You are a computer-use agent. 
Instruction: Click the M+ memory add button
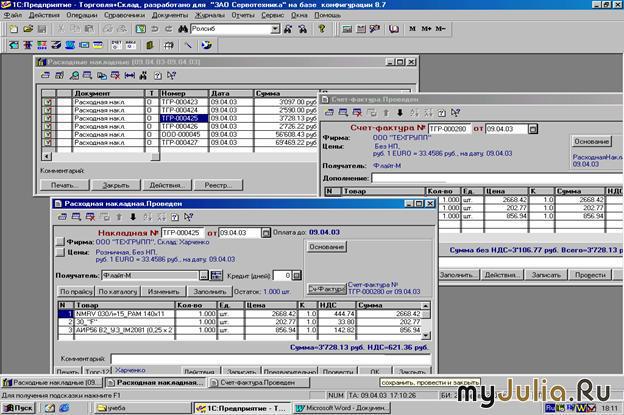point(426,29)
